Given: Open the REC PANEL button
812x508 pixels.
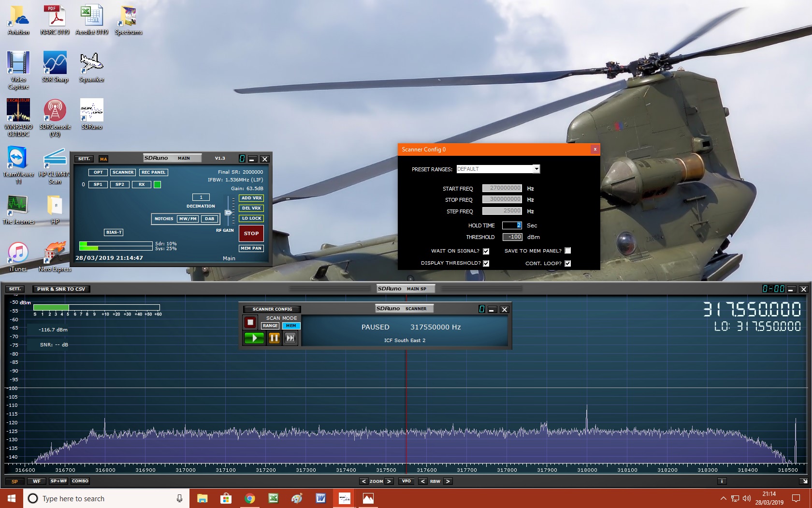Looking at the screenshot, I should point(153,172).
